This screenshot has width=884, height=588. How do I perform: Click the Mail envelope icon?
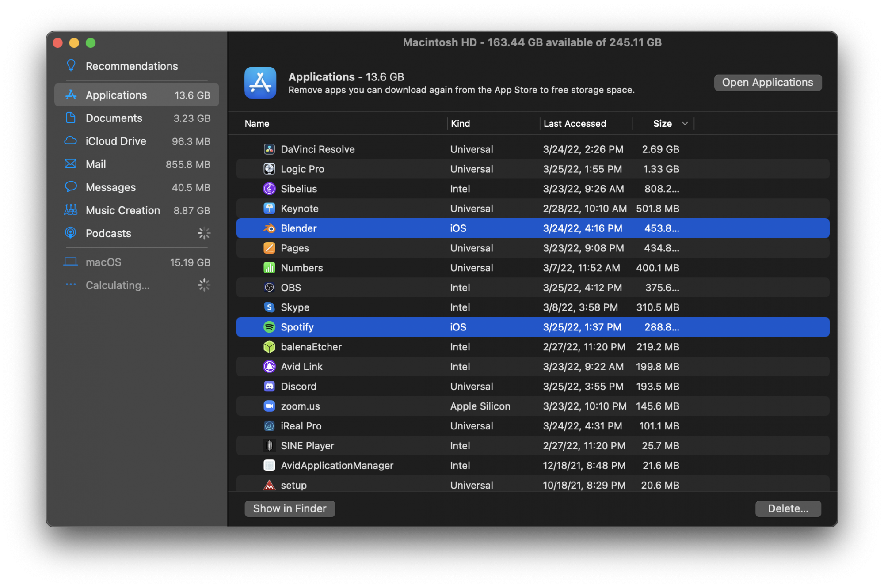71,164
